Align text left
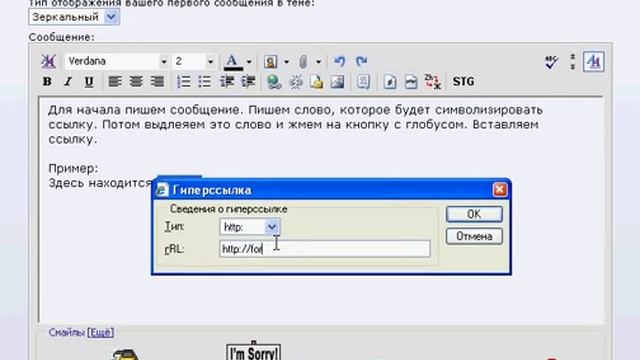The height and width of the screenshot is (360, 640). 115,82
